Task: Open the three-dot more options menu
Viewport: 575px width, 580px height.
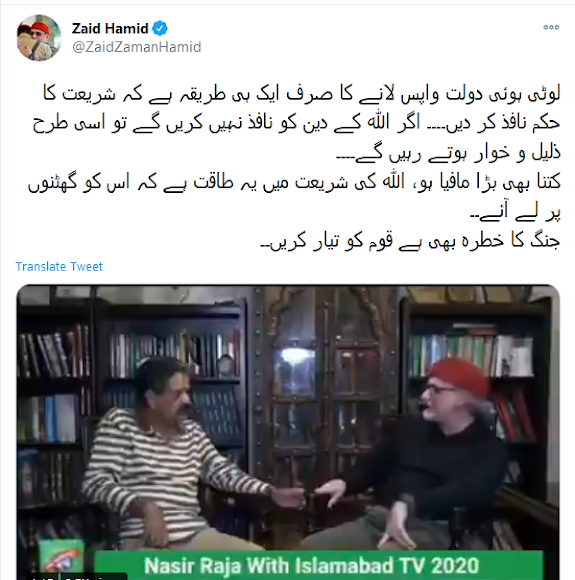Action: pos(551,27)
